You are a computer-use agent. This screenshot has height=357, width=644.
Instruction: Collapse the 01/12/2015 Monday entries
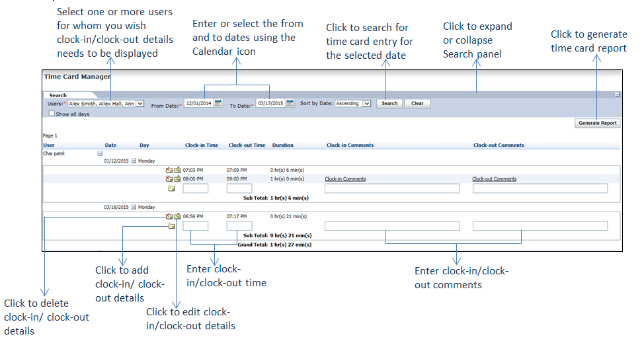[x=134, y=161]
